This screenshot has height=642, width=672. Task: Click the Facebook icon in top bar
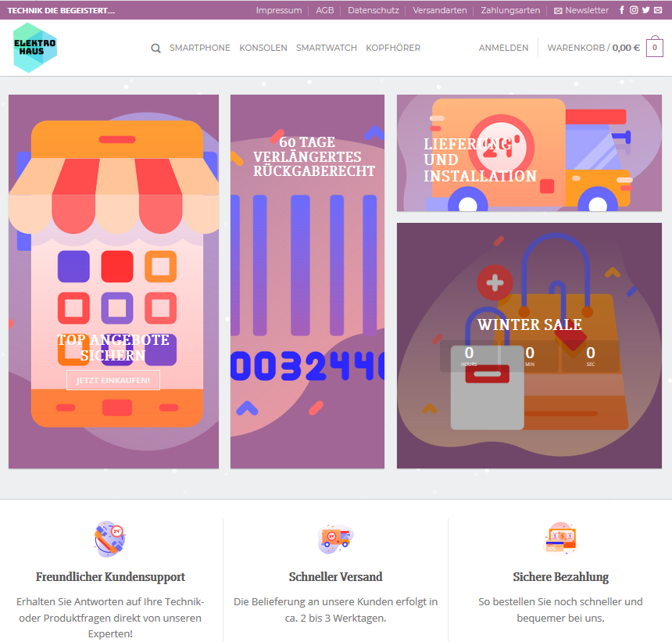[622, 10]
